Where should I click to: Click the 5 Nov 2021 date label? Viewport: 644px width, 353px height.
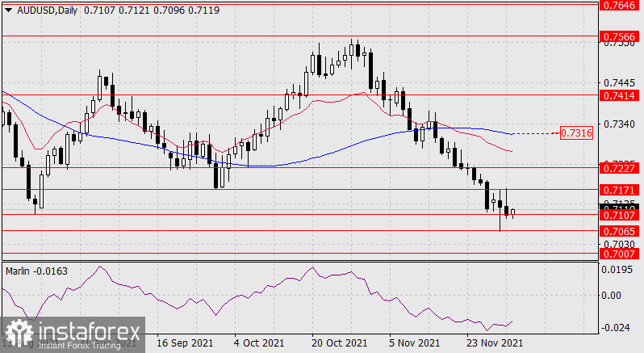tap(414, 343)
